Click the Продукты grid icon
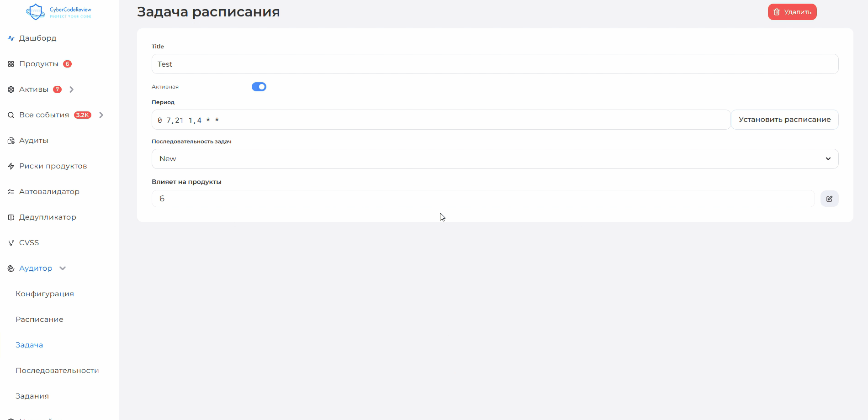 coord(11,64)
